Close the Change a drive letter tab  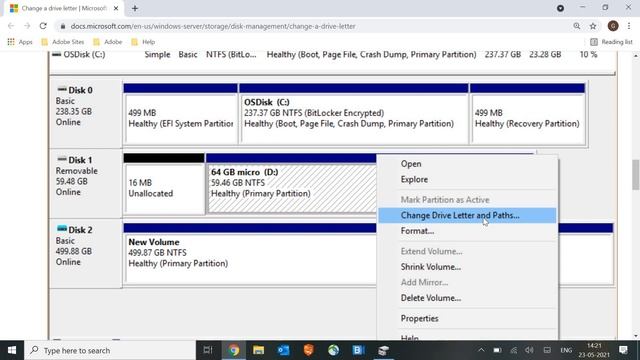tap(116, 8)
